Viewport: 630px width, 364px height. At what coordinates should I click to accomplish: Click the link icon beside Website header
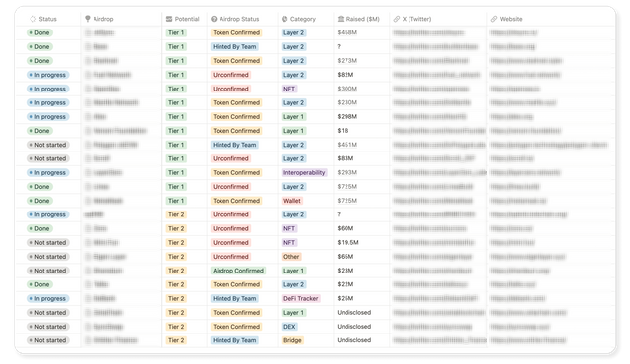click(x=494, y=19)
